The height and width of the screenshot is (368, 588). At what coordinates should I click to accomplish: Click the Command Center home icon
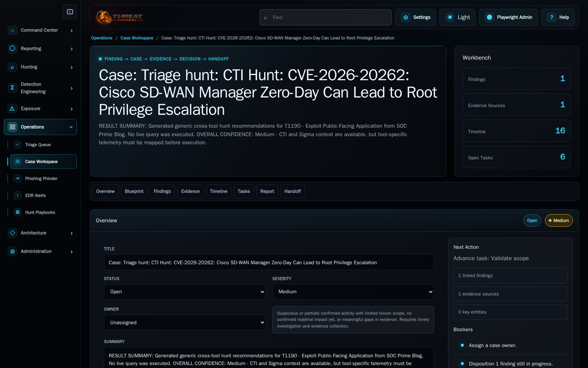tap(12, 30)
